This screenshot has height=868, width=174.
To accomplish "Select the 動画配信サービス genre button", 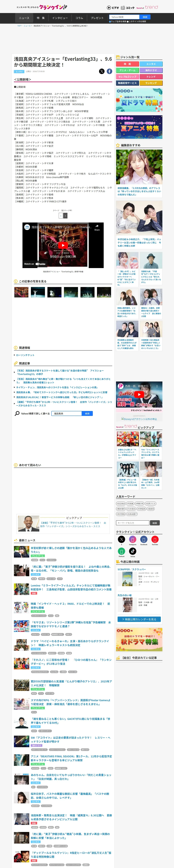I will click(x=127, y=83).
